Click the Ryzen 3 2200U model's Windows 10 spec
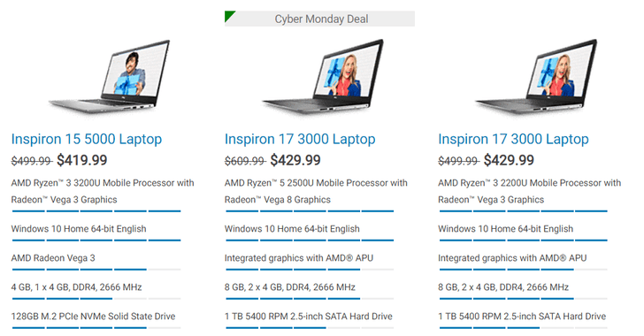The height and width of the screenshot is (336, 644). (506, 229)
